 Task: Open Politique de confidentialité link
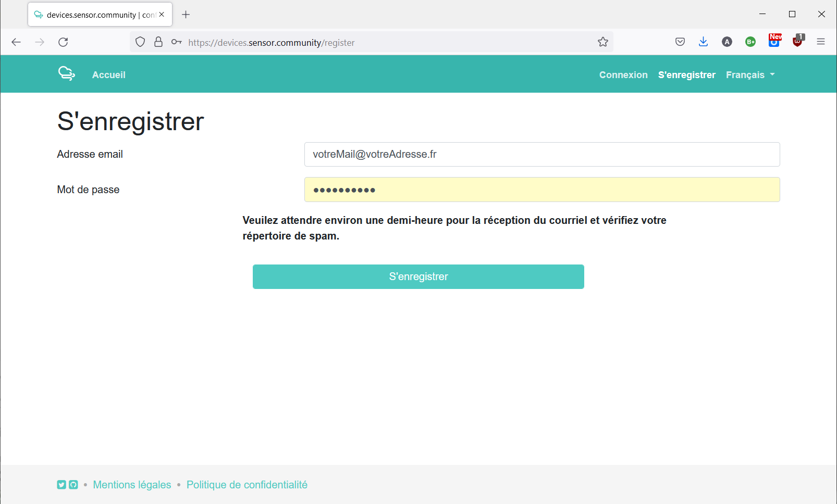tap(247, 485)
